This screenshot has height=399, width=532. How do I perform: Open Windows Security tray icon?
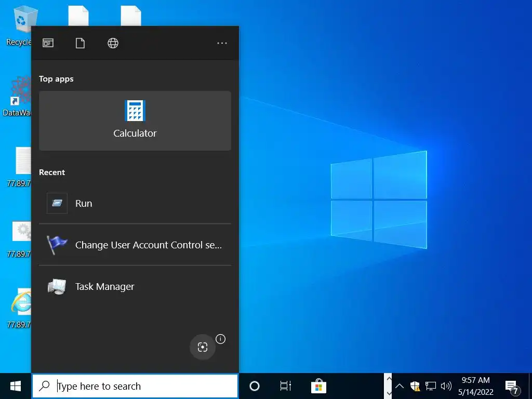[x=415, y=386]
